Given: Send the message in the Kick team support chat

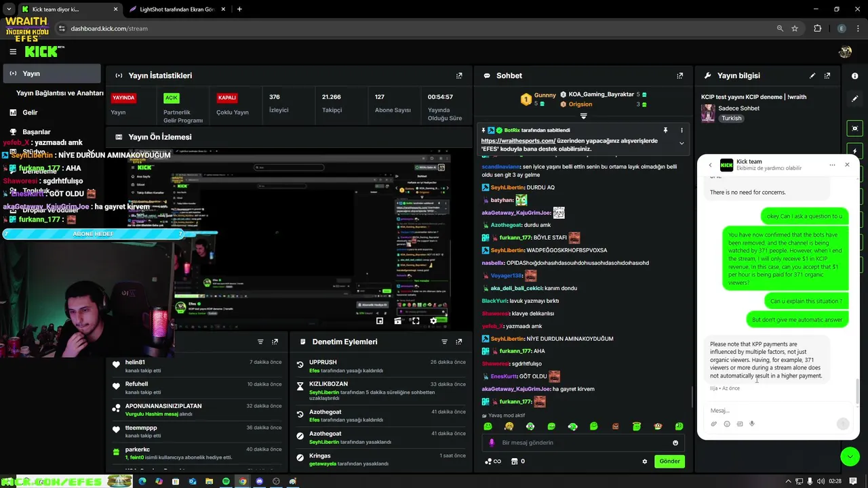Looking at the screenshot, I should (x=843, y=424).
